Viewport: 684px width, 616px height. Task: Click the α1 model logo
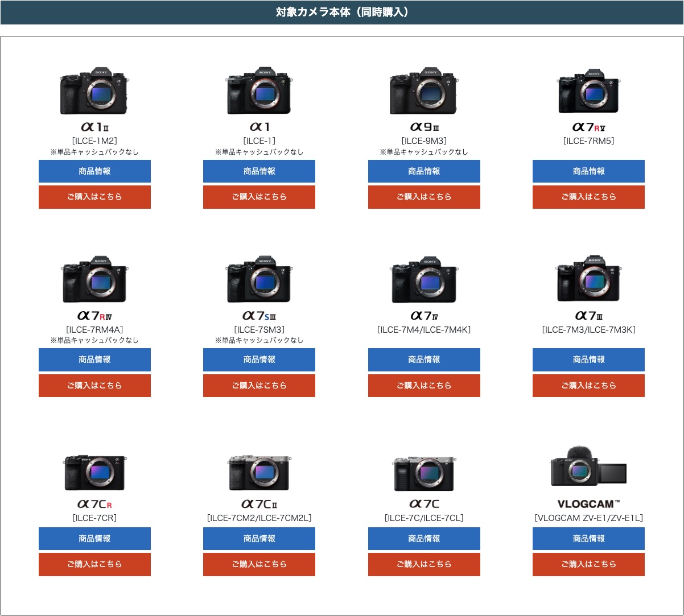pos(259,127)
